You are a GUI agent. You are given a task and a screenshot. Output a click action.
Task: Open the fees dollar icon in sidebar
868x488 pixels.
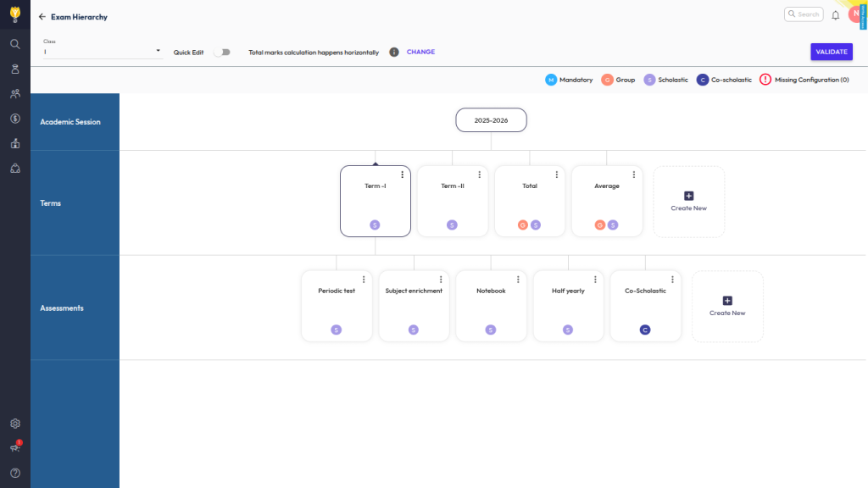click(x=15, y=119)
